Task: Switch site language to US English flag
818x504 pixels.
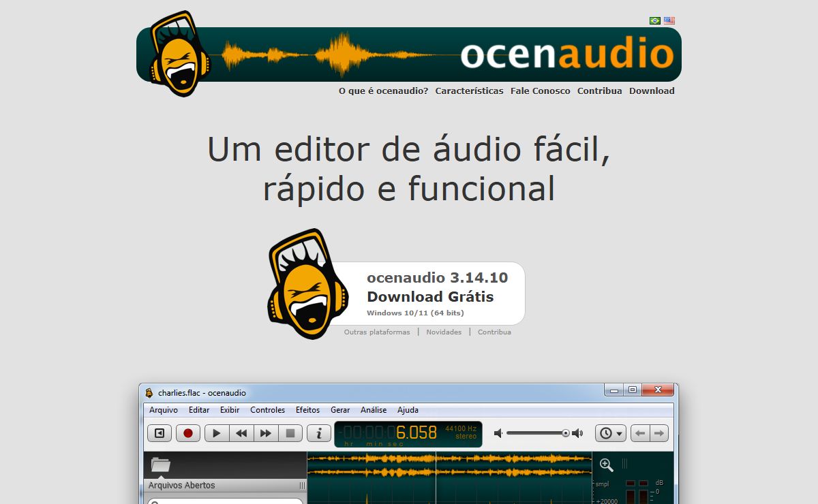Action: [669, 20]
